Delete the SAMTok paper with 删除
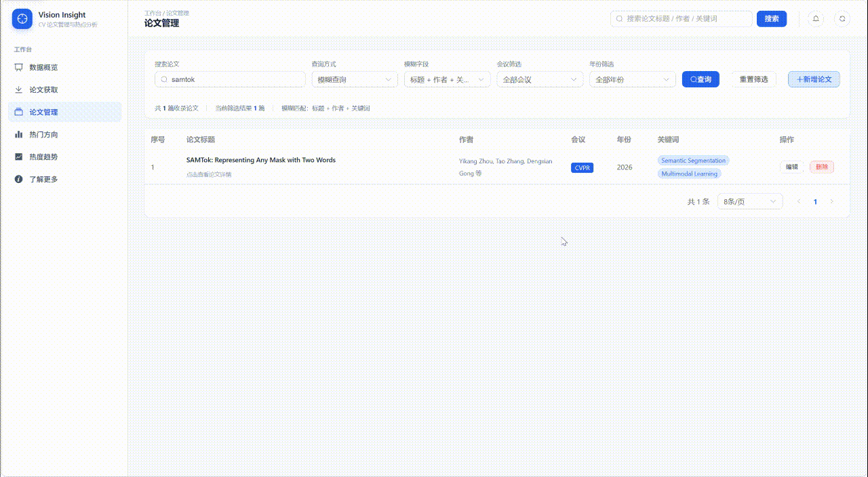 click(x=822, y=167)
